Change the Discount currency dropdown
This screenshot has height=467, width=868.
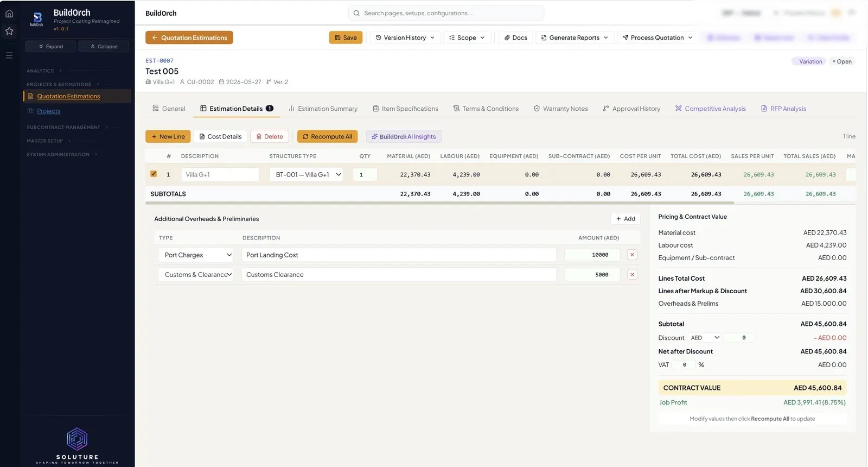pyautogui.click(x=705, y=338)
